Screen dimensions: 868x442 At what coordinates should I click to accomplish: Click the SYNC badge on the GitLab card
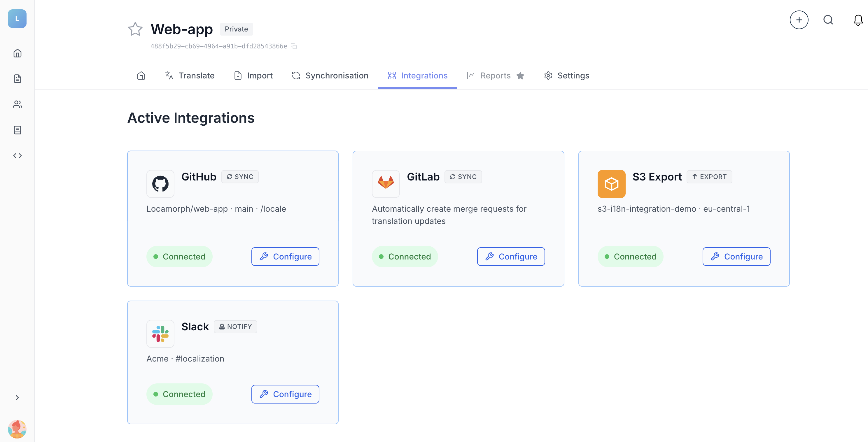click(x=463, y=176)
